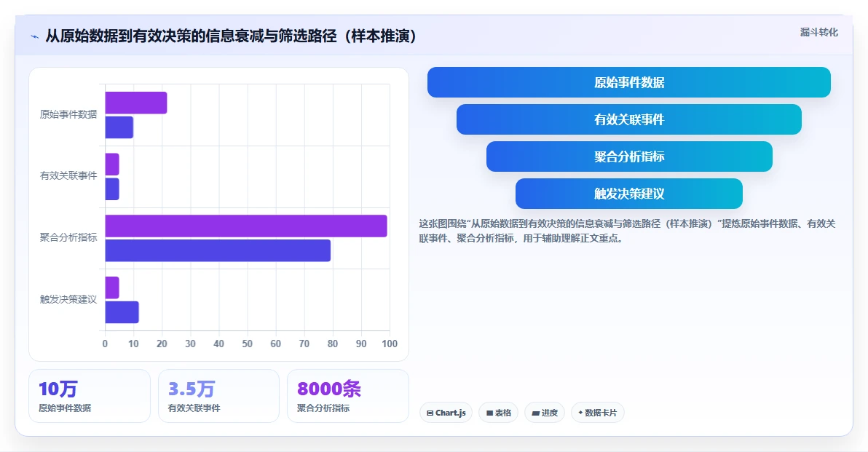Click the blue bar for 有效关联事件

point(112,189)
